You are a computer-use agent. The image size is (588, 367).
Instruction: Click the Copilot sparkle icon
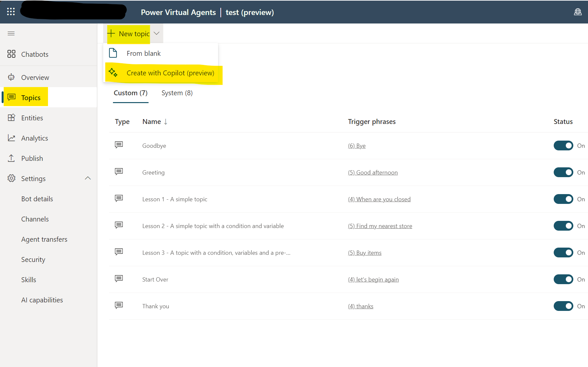click(x=113, y=72)
